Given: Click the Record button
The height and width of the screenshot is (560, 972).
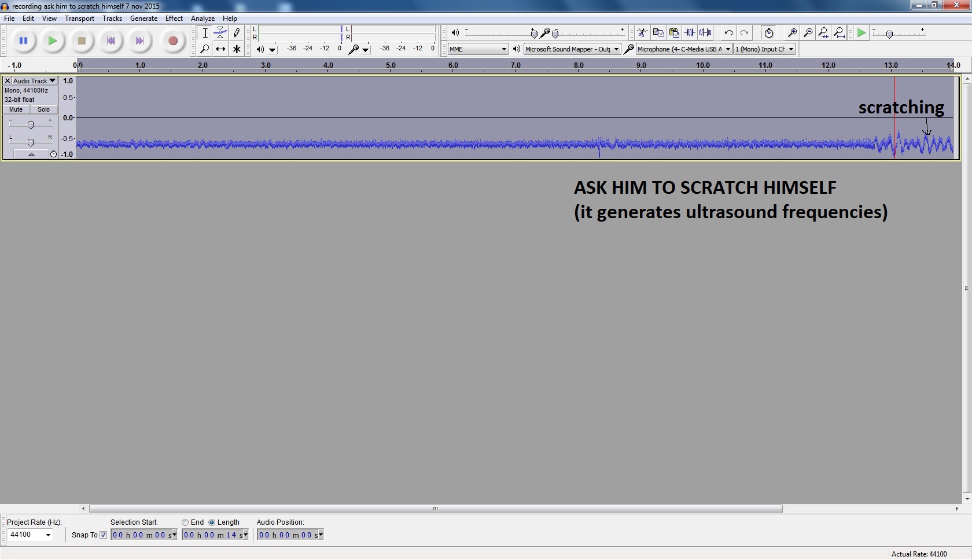Looking at the screenshot, I should tap(172, 41).
